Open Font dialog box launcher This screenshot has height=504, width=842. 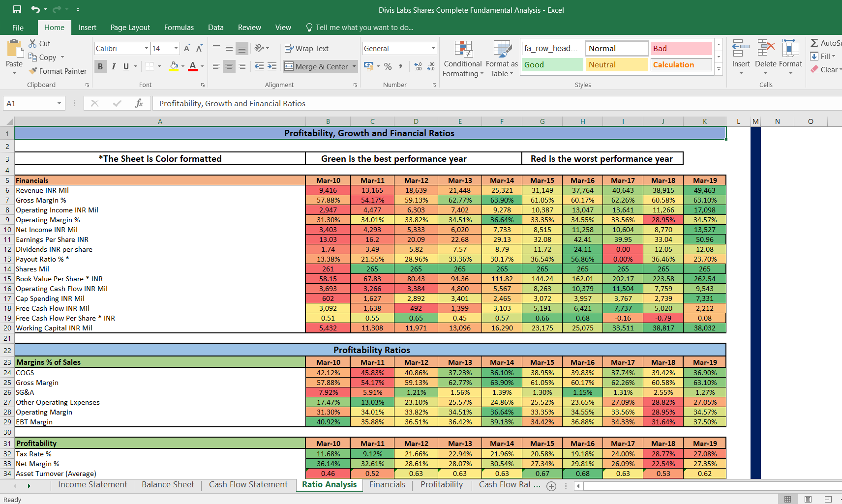click(x=203, y=85)
